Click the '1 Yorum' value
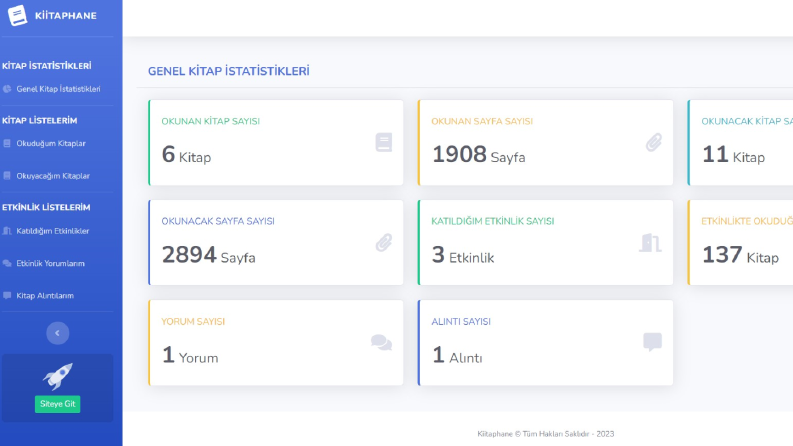The width and height of the screenshot is (793, 446). [x=190, y=355]
